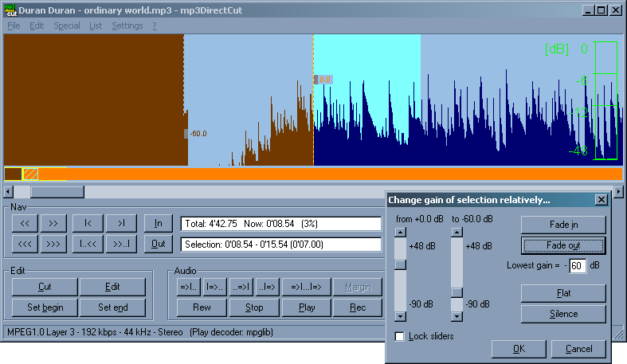Click the 'from' gain slider thumb
627x364 pixels.
tap(400, 265)
